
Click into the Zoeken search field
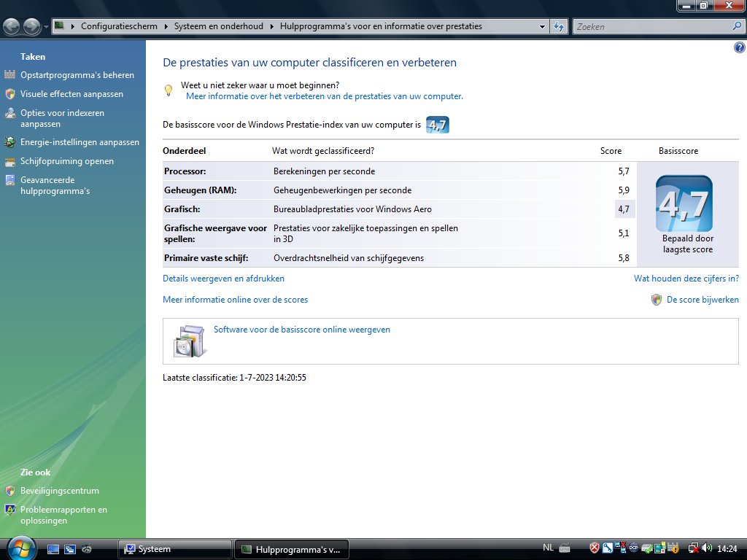click(652, 27)
